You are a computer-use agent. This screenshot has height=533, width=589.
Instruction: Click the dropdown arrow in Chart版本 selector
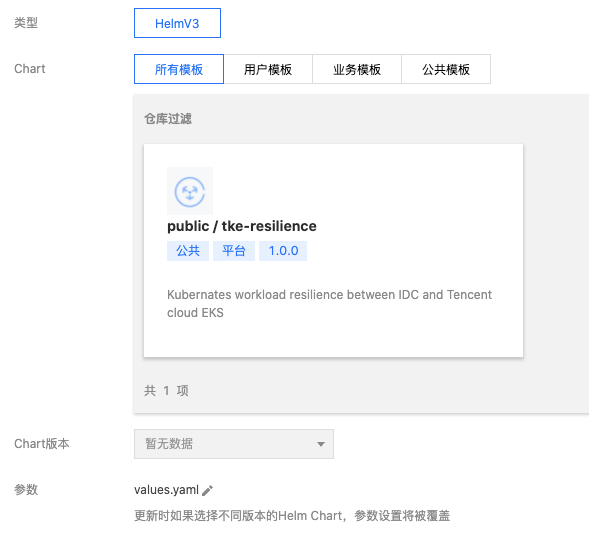click(x=320, y=444)
